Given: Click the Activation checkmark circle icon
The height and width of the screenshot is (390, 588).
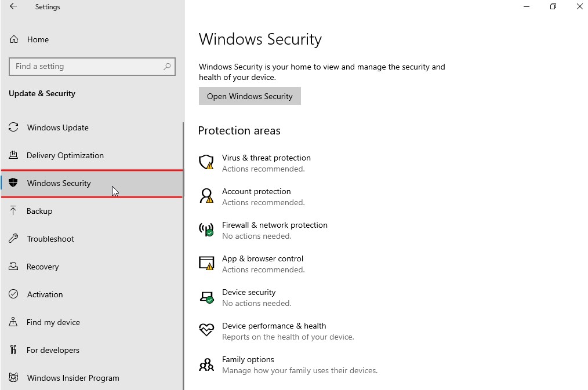Looking at the screenshot, I should (x=13, y=294).
